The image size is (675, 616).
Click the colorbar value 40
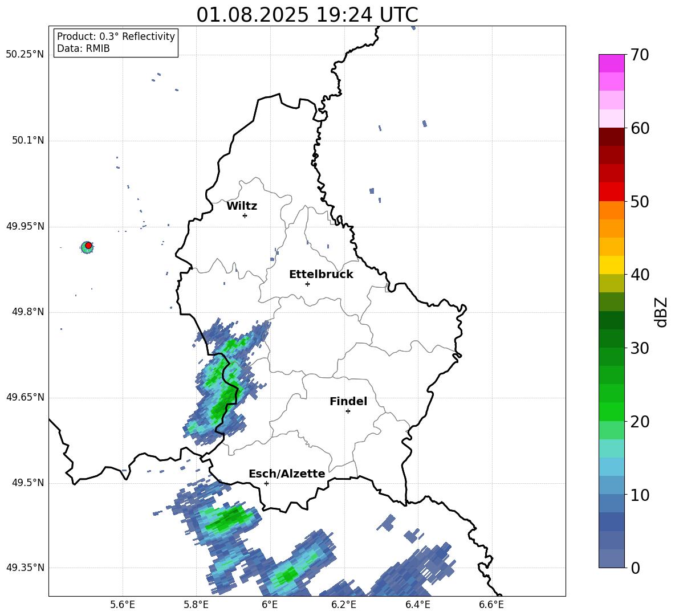coord(640,275)
